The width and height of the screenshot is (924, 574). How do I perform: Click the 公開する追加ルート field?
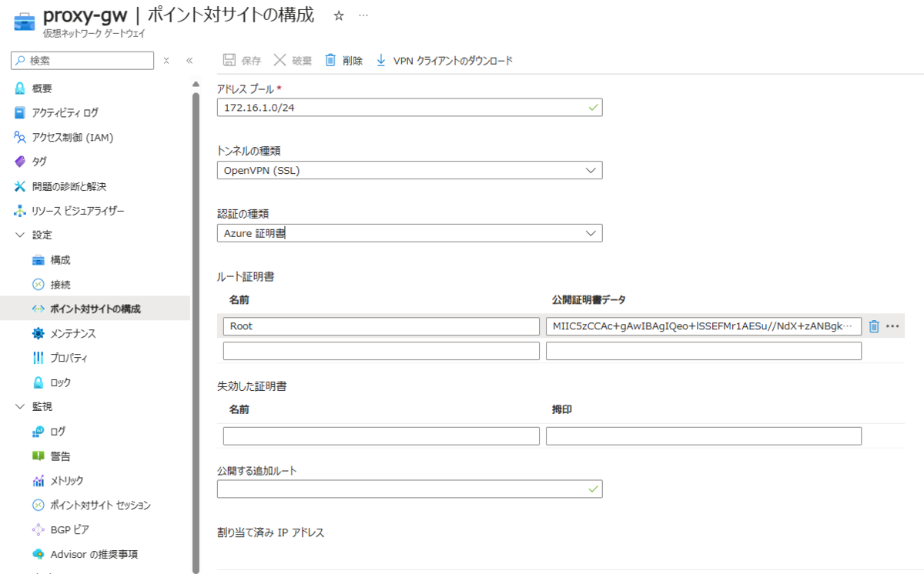[x=410, y=489]
